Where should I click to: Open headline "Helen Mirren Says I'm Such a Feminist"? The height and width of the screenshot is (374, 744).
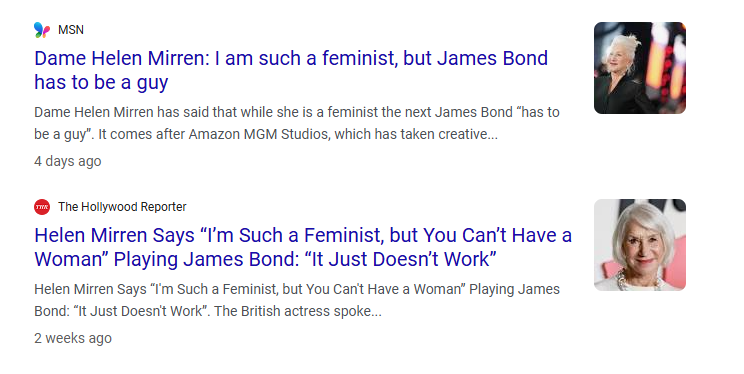303,247
